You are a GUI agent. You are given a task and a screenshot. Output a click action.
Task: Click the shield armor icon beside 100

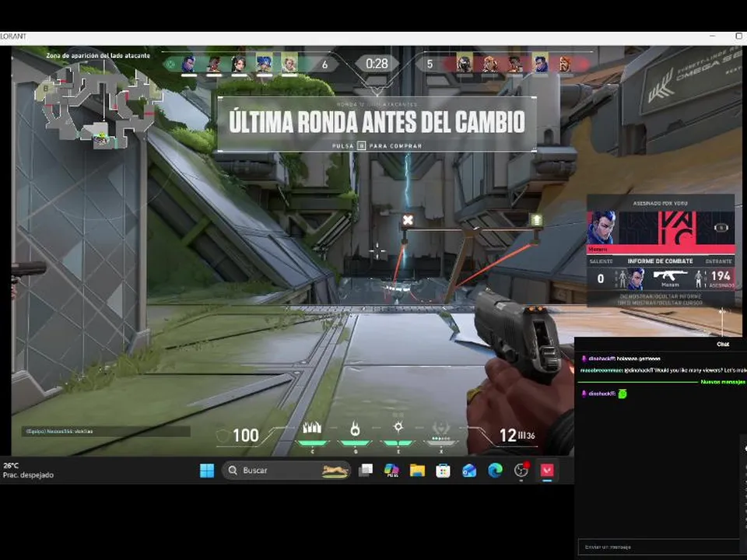pos(223,436)
